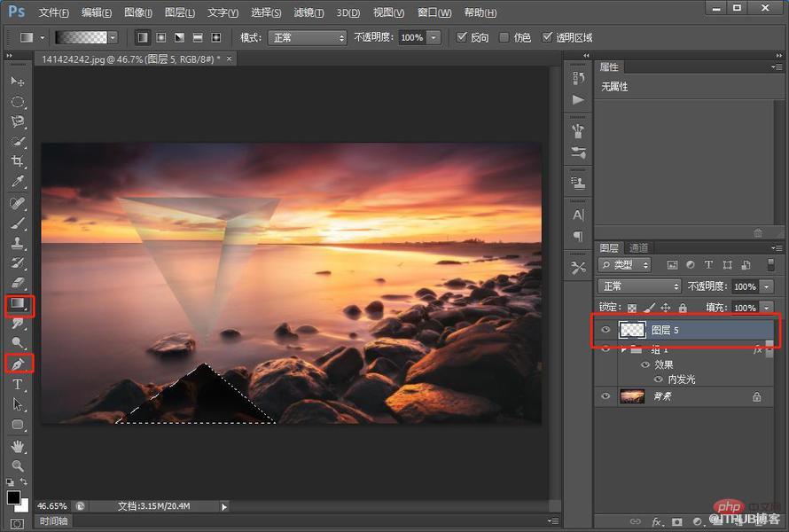
Task: Toggle the 反向 (Reverse) checkbox
Action: point(461,36)
